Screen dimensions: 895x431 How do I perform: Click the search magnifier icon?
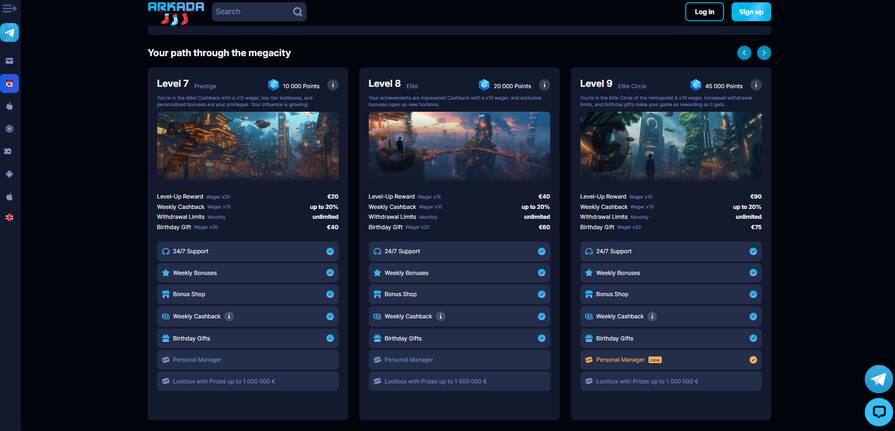[x=297, y=12]
